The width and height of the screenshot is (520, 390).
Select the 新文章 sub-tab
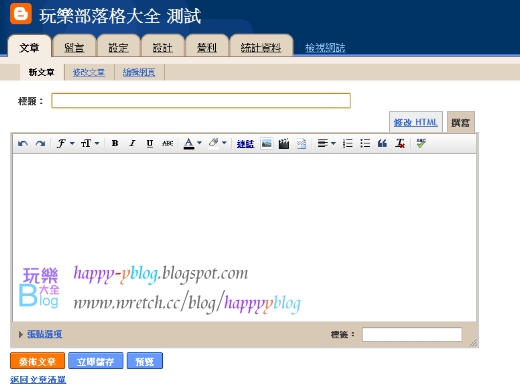[42, 72]
